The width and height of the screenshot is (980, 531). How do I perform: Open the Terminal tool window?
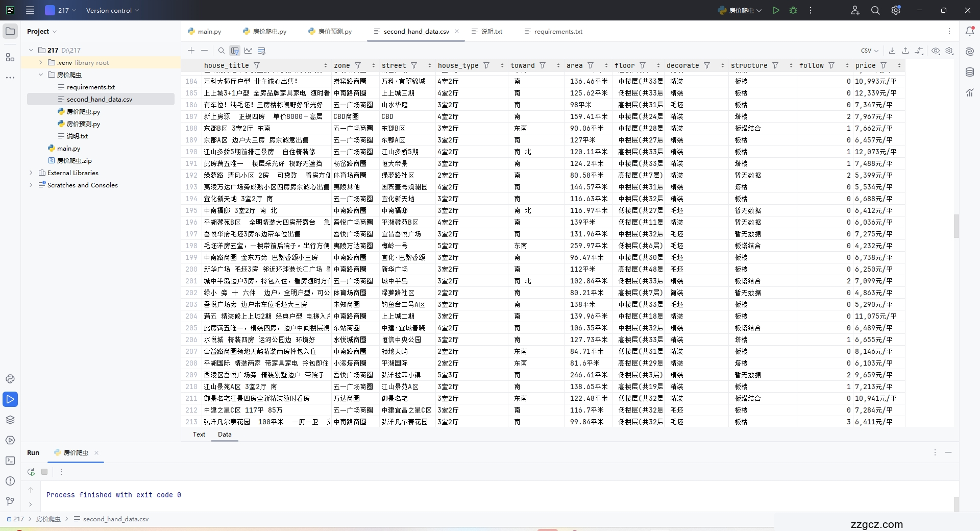(10, 461)
